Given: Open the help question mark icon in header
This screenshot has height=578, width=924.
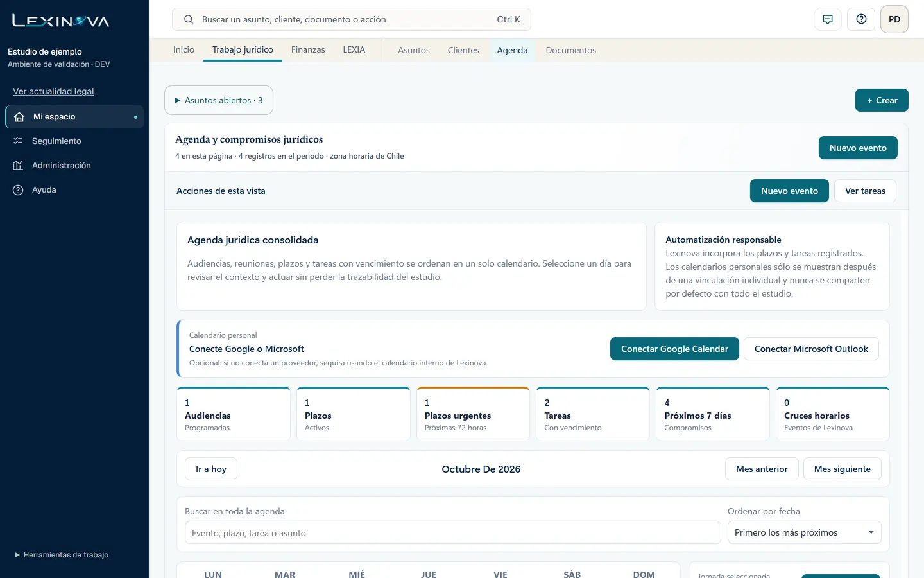Looking at the screenshot, I should click(861, 19).
